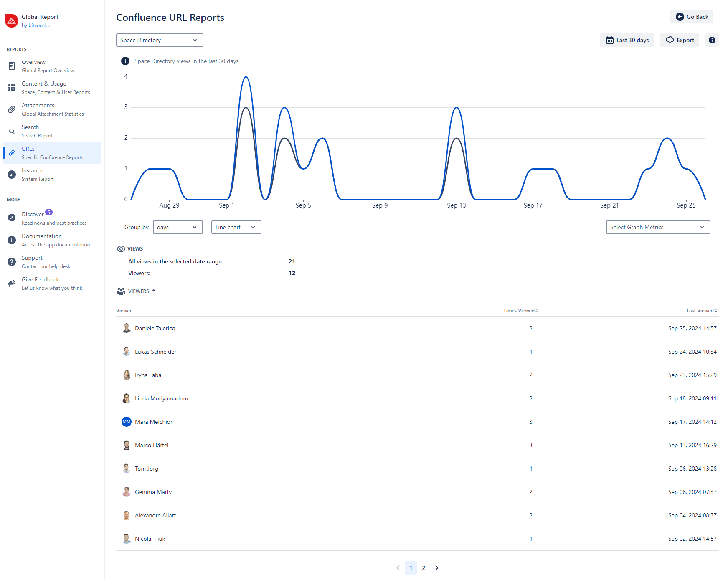728x580 pixels.
Task: Click the Export button
Action: coord(680,40)
